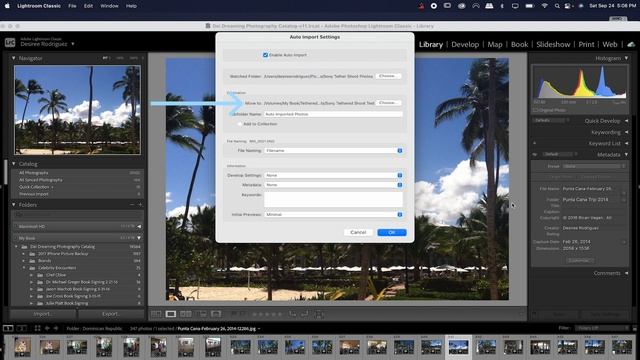640x360 pixels.
Task: Collapse the Navigator panel
Action: pos(13,58)
